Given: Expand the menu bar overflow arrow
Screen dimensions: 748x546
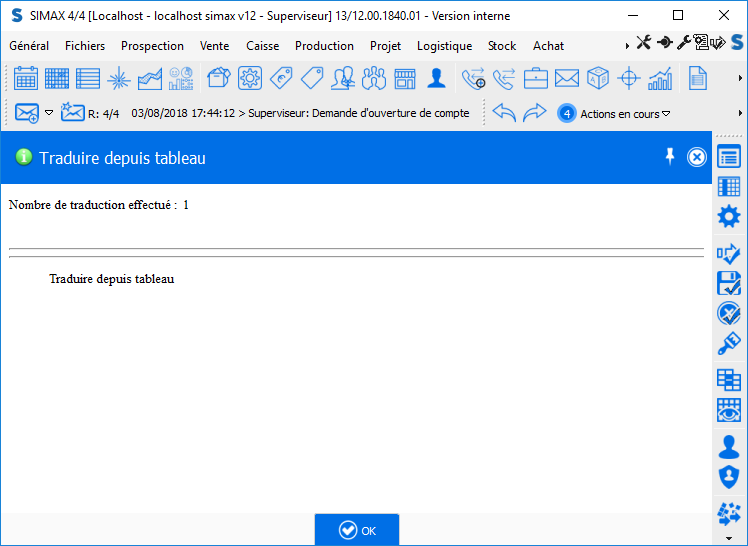Looking at the screenshot, I should [x=627, y=46].
